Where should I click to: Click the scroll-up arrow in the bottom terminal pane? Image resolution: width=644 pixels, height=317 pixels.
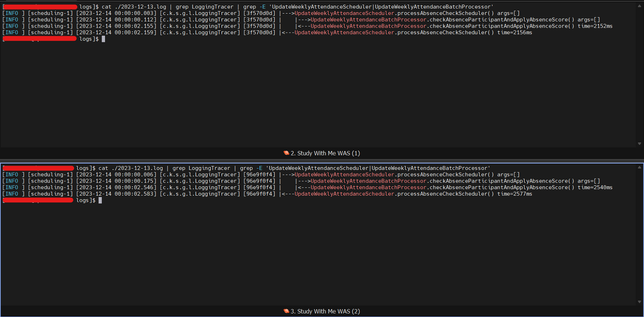pos(639,167)
